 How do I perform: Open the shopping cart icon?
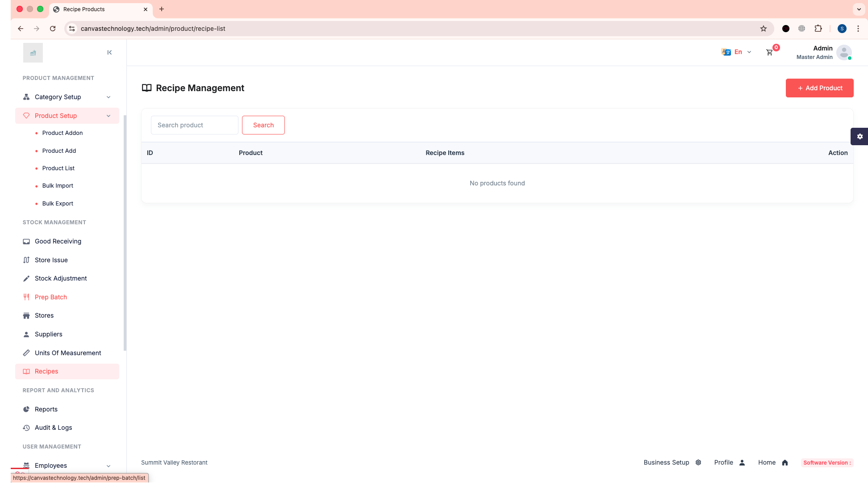click(x=769, y=52)
